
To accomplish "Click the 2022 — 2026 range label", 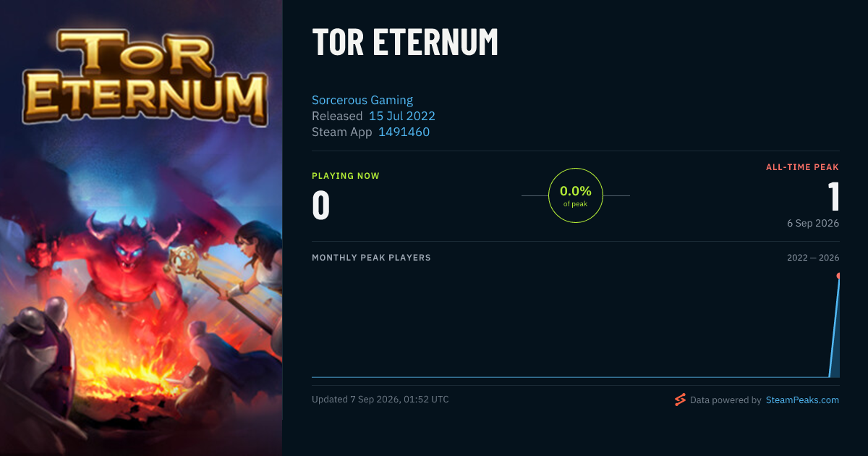I will click(813, 258).
